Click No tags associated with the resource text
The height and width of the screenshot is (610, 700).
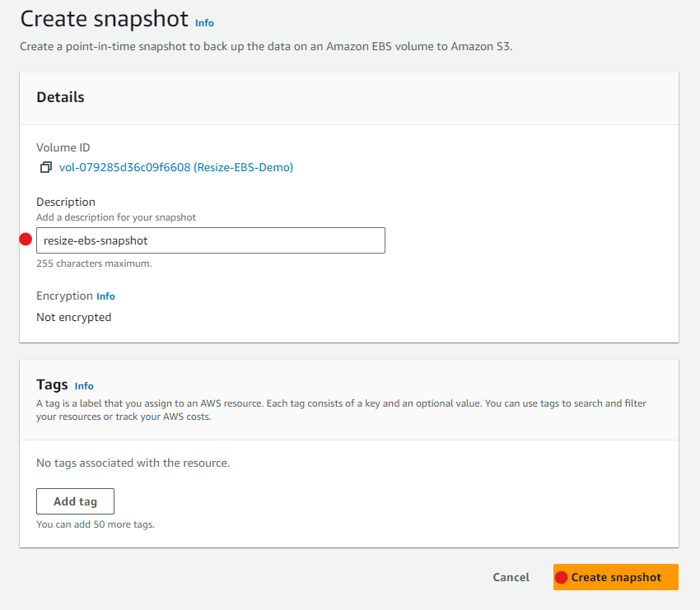[133, 463]
